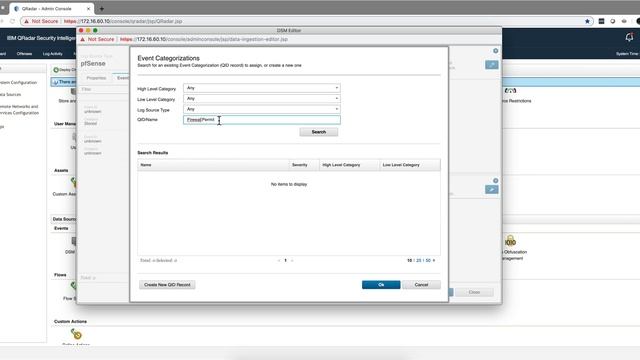Select Remote Networks and Services Configuration
640x360 pixels.
(x=19, y=110)
